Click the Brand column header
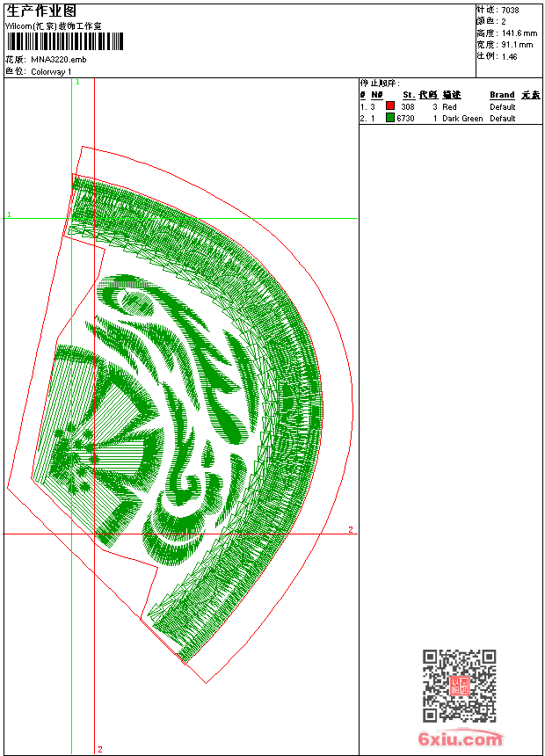Screen dimensions: 545x756 (502, 95)
